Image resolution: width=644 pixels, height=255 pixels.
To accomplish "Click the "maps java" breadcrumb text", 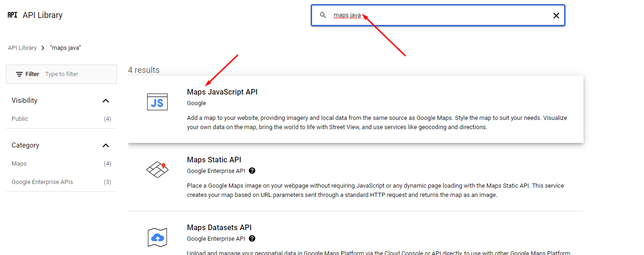I will 66,48.
